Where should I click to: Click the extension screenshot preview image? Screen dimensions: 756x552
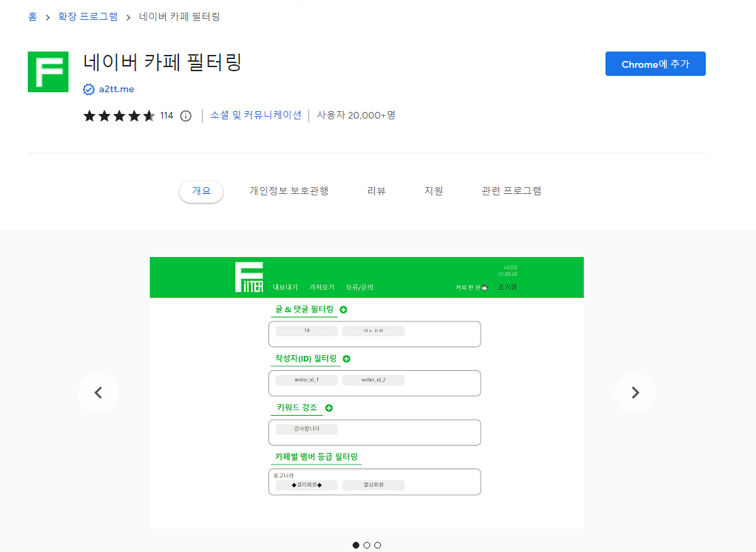[366, 393]
